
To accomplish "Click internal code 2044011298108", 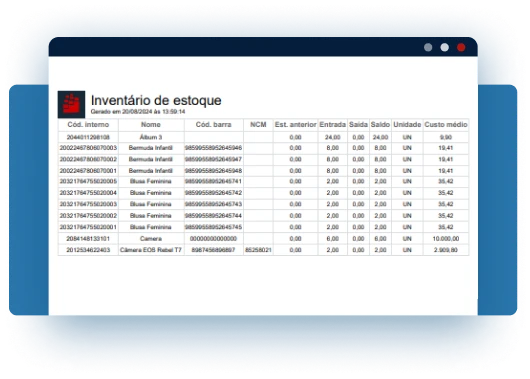I will pos(88,137).
